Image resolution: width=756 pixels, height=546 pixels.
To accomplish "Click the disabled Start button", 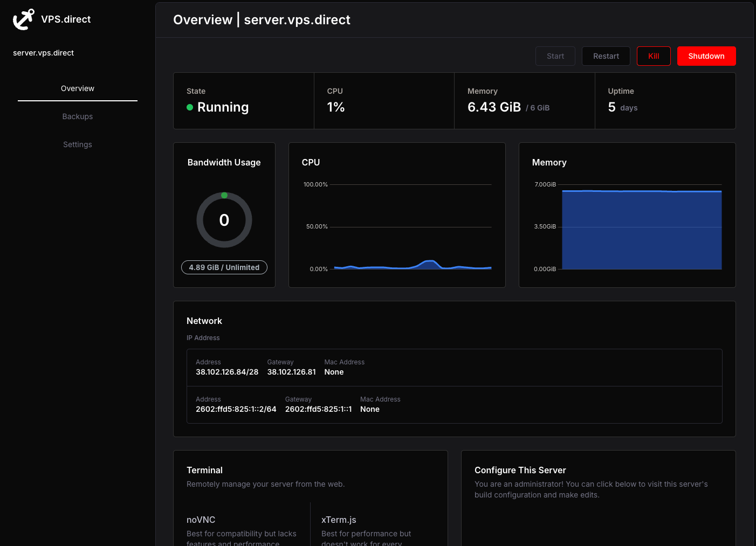I will (555, 56).
